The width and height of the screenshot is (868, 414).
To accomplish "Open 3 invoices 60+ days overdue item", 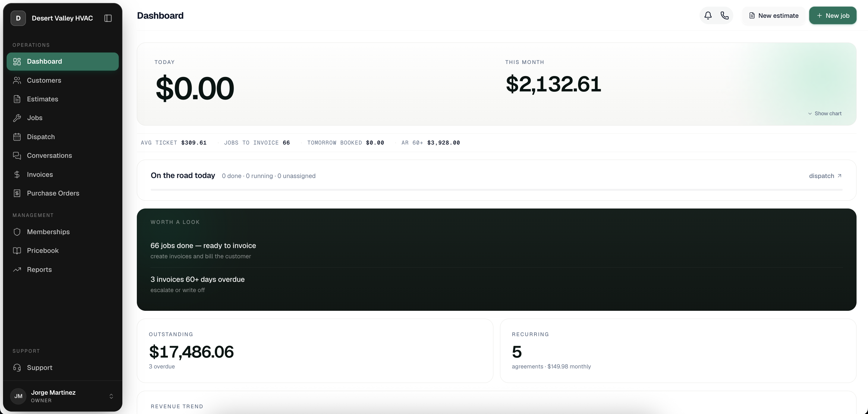I will (496, 285).
